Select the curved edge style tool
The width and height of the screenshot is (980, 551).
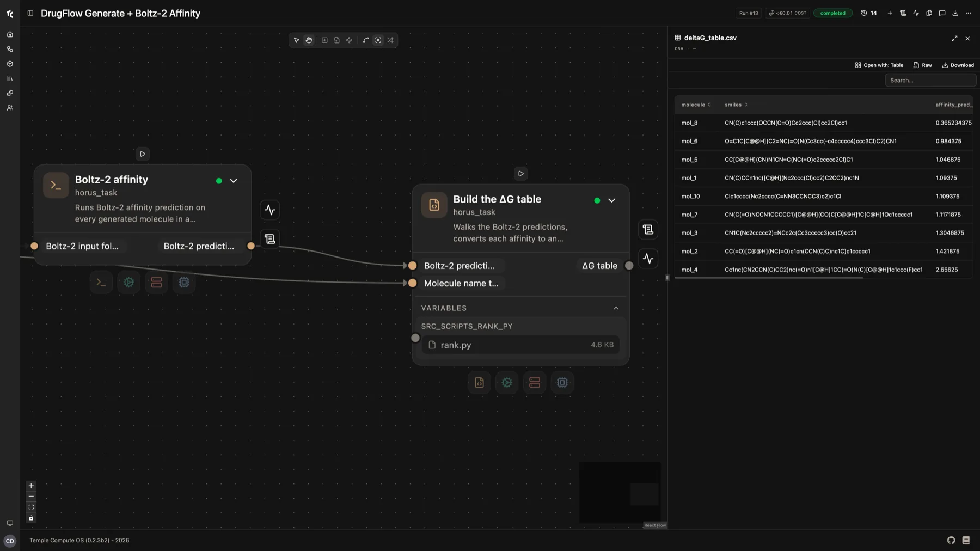tap(366, 40)
